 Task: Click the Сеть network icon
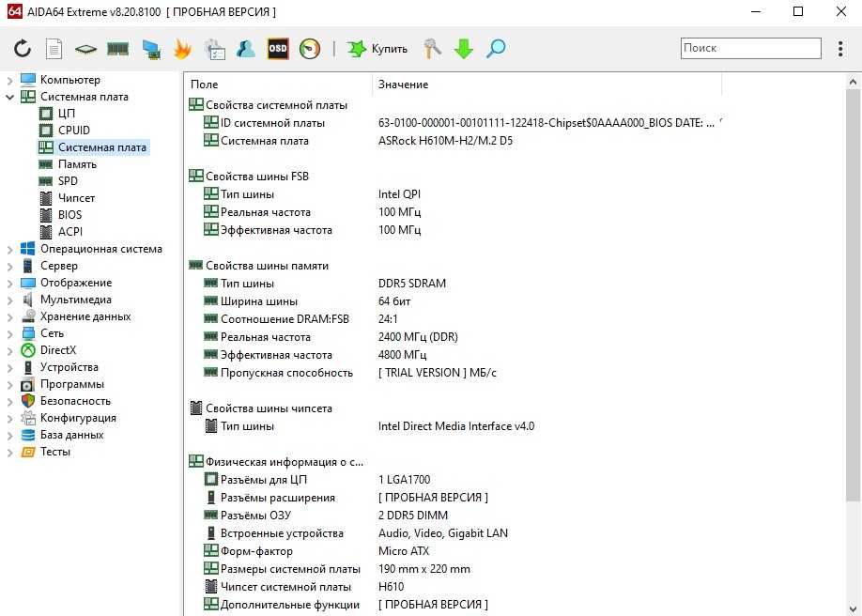[x=27, y=333]
